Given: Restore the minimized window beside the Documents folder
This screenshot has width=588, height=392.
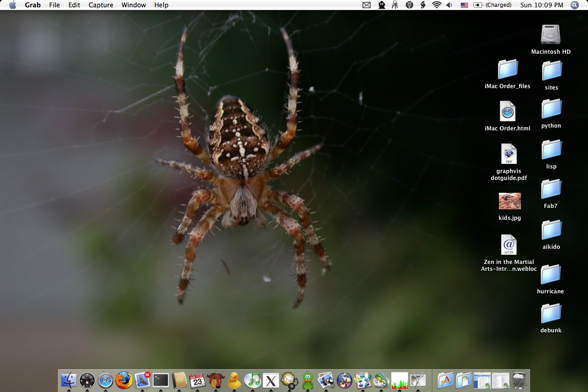Looking at the screenshot, I should [x=482, y=380].
